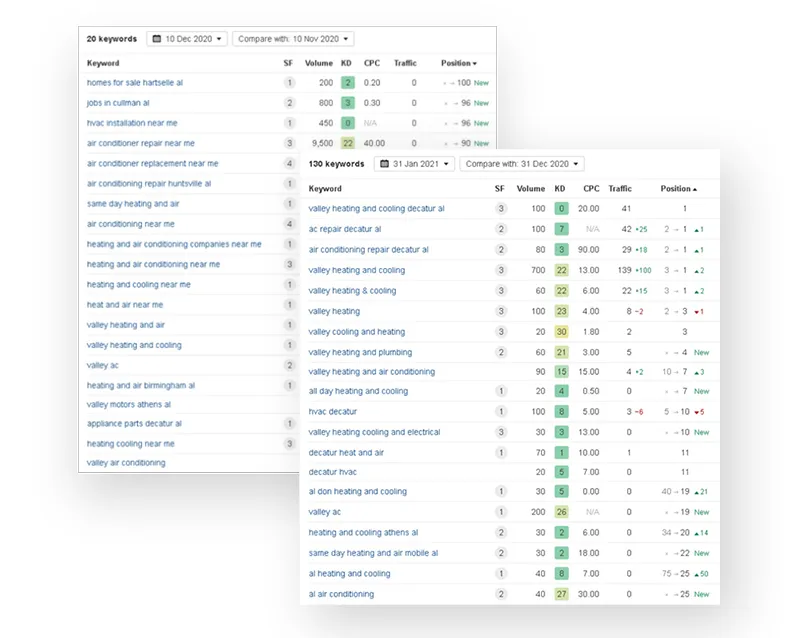Open keyword 'ac repair decatur al'
The height and width of the screenshot is (638, 799).
pos(345,229)
